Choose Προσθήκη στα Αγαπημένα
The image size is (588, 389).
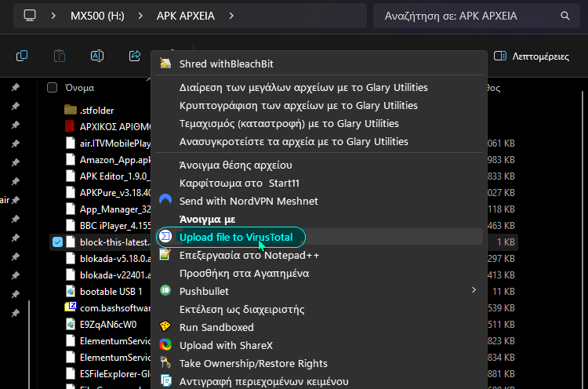319,273
